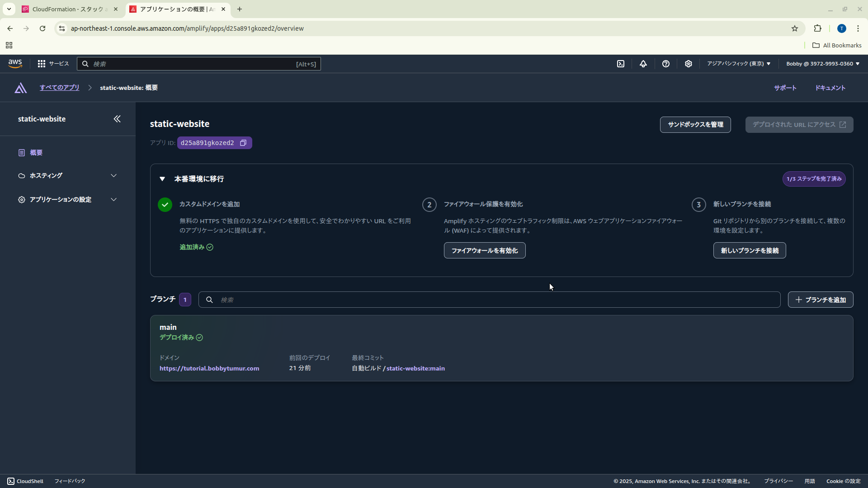
Task: Collapse the static-website sidebar panel
Action: (117, 119)
